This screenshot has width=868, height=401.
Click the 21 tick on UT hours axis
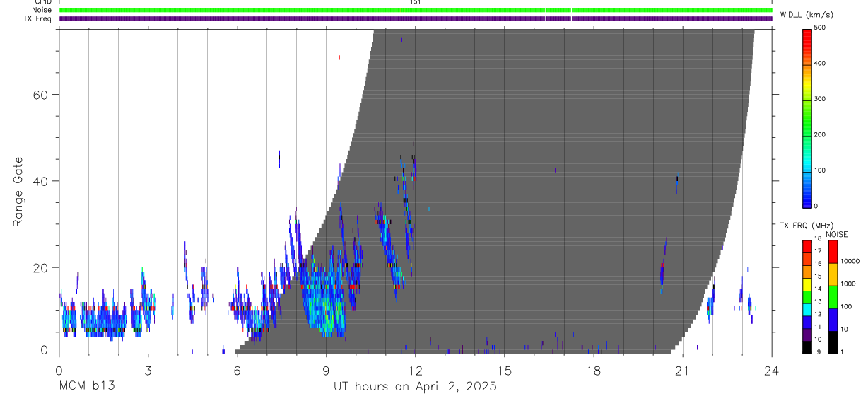[683, 371]
